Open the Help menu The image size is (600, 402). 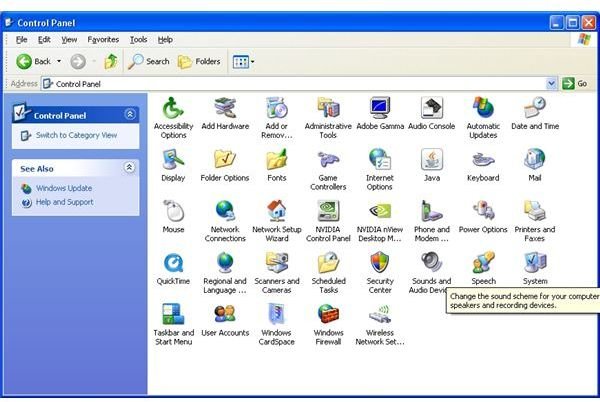[165, 40]
